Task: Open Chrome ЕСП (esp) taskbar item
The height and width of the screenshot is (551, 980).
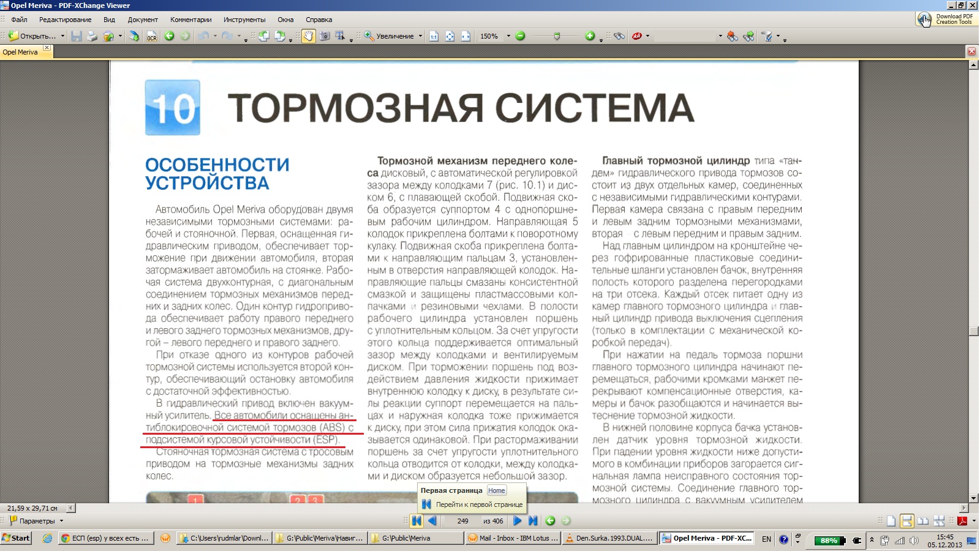Action: (105, 538)
